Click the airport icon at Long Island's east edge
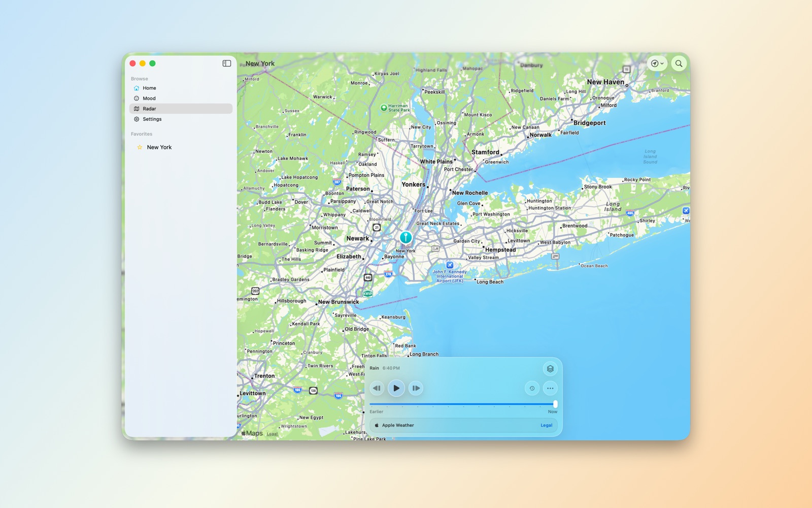This screenshot has height=508, width=812. point(686,210)
